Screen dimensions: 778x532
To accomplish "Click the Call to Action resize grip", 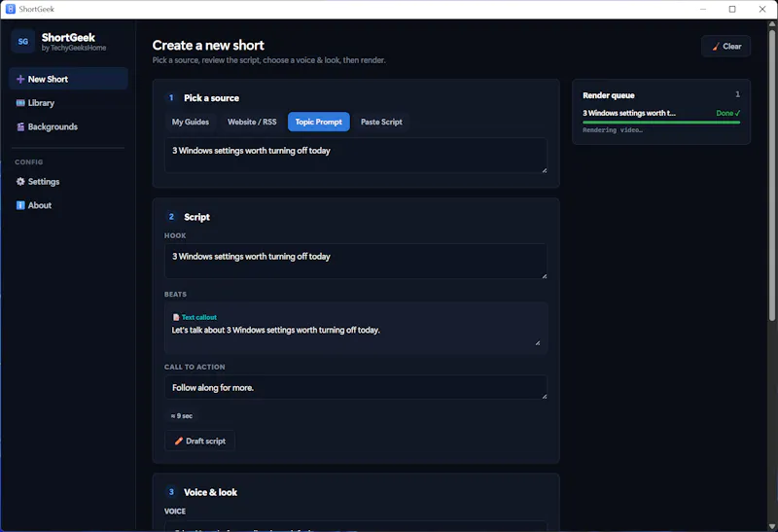I will point(545,396).
